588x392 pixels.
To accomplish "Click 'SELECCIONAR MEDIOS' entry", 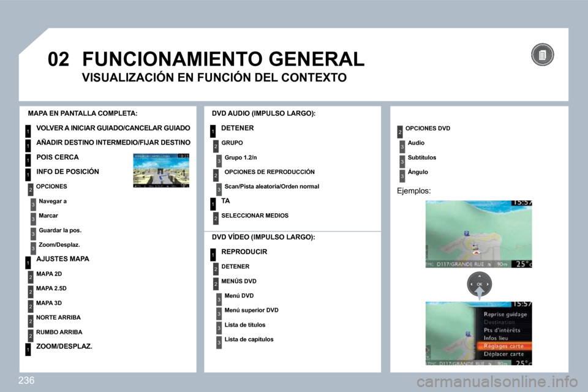I will tap(255, 216).
